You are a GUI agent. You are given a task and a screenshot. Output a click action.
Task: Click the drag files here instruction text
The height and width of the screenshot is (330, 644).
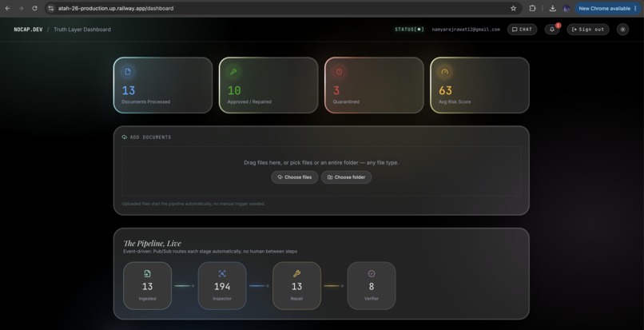click(321, 163)
